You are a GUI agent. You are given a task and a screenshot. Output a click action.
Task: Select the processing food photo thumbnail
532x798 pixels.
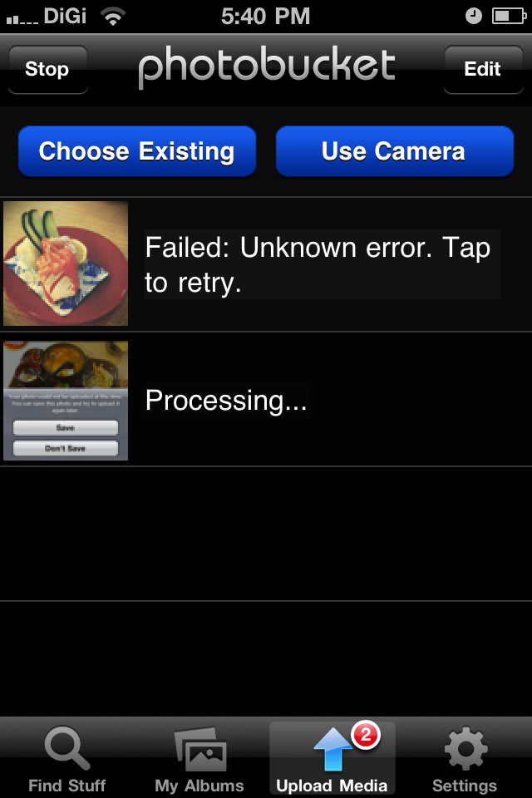coord(66,401)
